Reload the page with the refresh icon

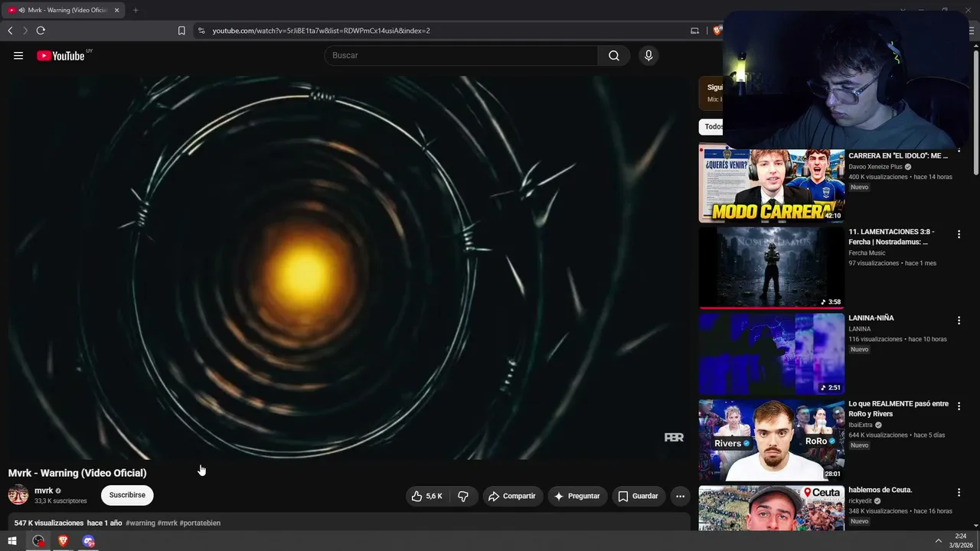(41, 31)
